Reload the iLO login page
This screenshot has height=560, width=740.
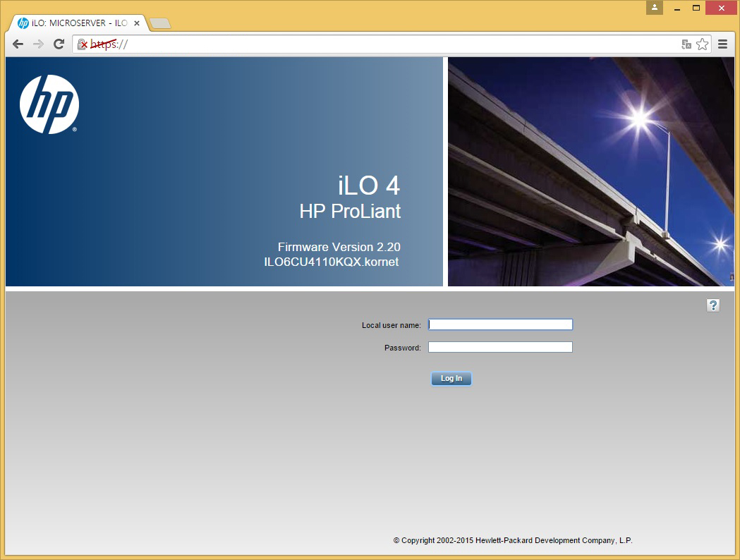pyautogui.click(x=59, y=44)
